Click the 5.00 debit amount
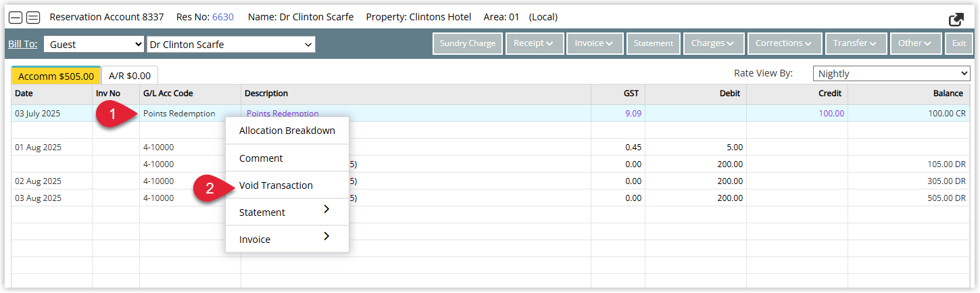 (x=735, y=148)
